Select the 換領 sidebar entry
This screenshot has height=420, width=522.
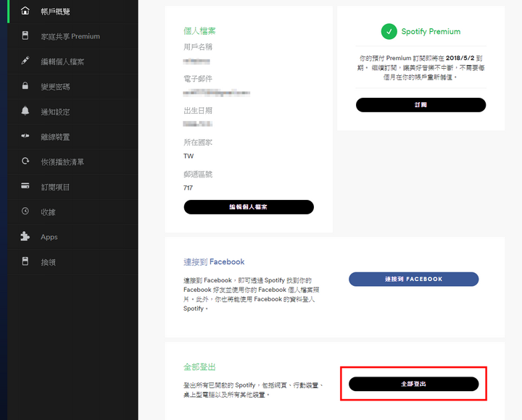(72, 262)
